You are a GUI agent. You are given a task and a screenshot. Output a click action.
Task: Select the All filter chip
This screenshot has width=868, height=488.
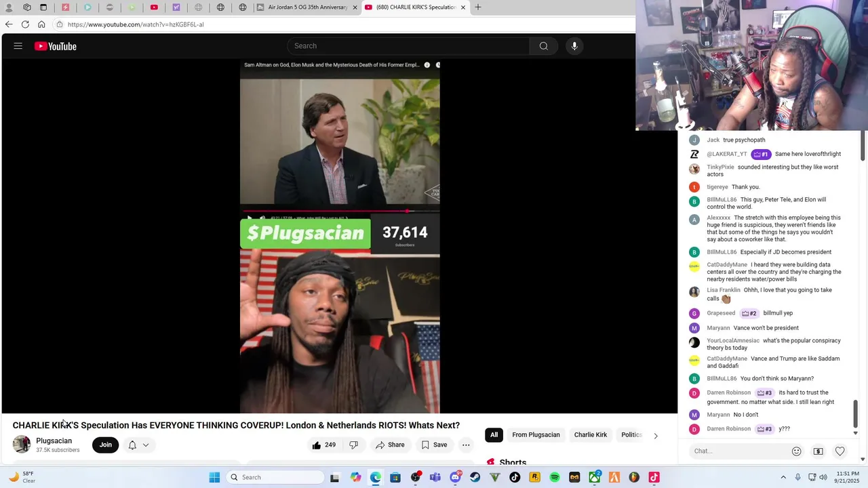point(494,435)
